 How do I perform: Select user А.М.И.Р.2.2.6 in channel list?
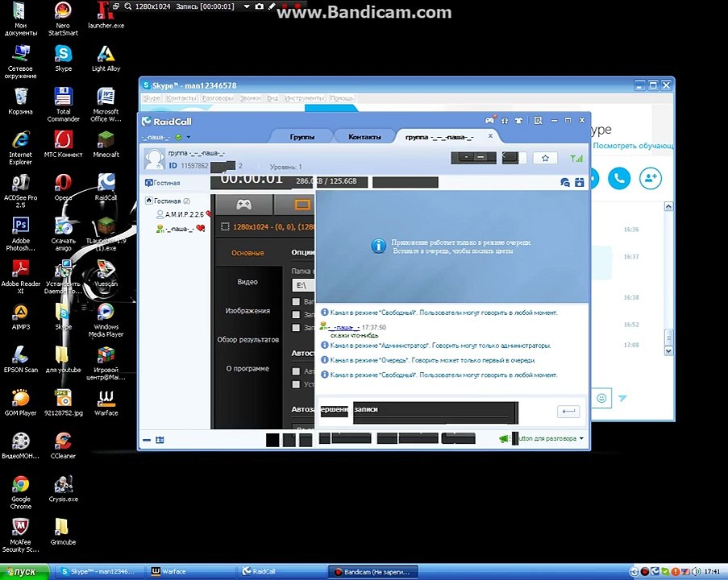(x=184, y=214)
